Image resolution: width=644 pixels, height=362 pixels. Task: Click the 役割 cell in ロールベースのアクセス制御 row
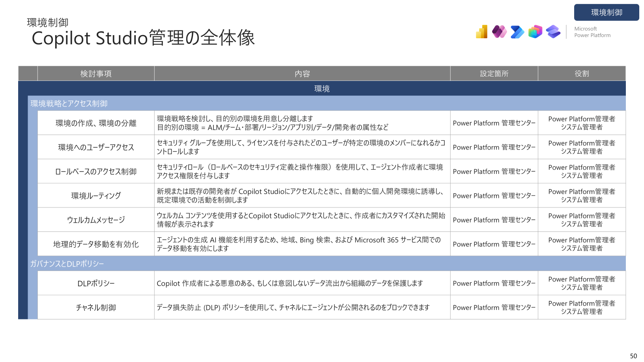(582, 171)
